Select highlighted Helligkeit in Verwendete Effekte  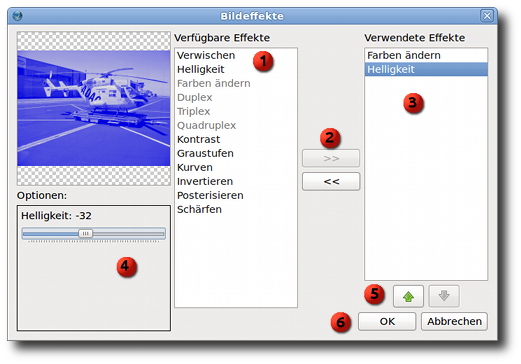pos(426,69)
